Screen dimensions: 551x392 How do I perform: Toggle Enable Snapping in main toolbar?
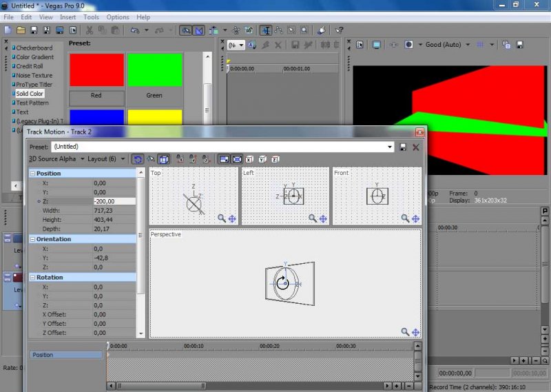tap(186, 30)
